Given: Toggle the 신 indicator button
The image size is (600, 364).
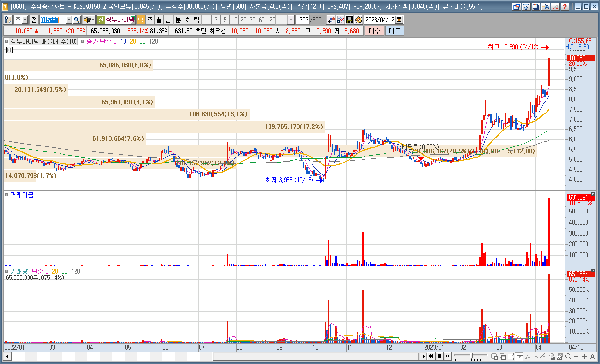Looking at the screenshot, I should coord(100,20).
